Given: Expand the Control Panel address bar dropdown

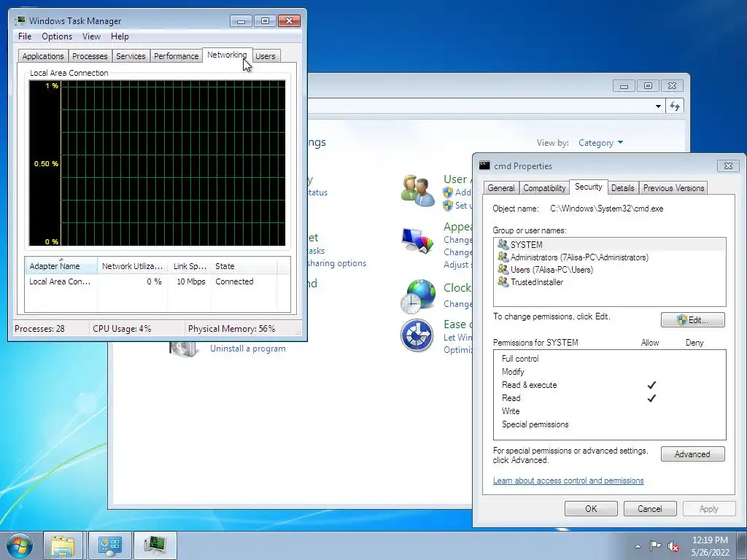Looking at the screenshot, I should pos(658,106).
